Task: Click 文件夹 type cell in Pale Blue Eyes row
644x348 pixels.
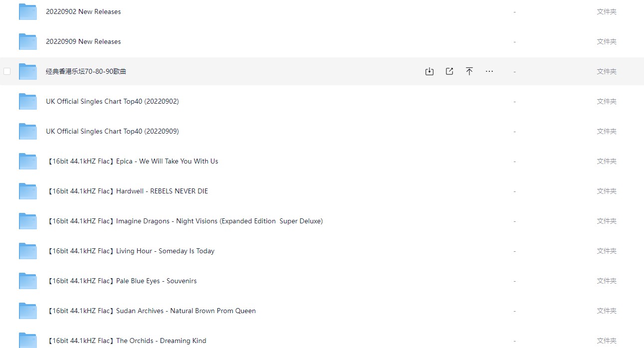Action: (x=607, y=281)
